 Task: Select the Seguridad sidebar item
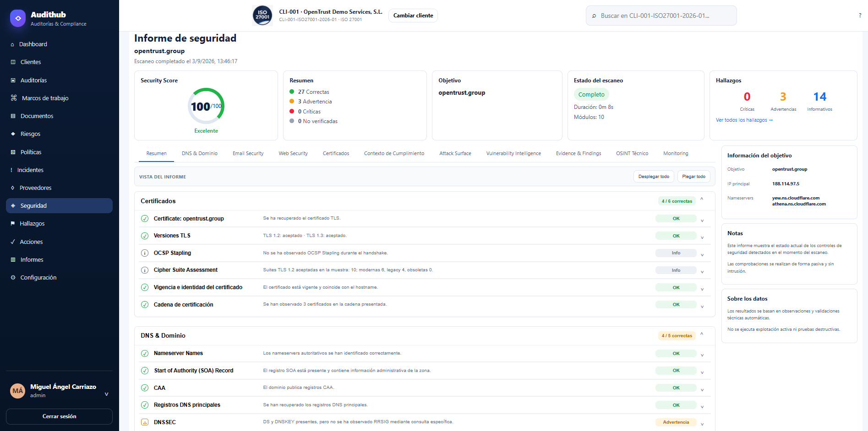pyautogui.click(x=60, y=206)
